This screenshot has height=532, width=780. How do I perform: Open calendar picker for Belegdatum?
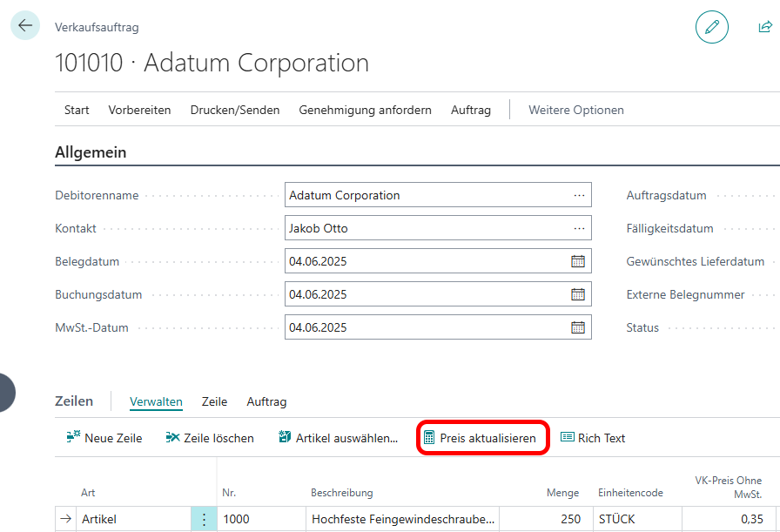[x=578, y=261]
